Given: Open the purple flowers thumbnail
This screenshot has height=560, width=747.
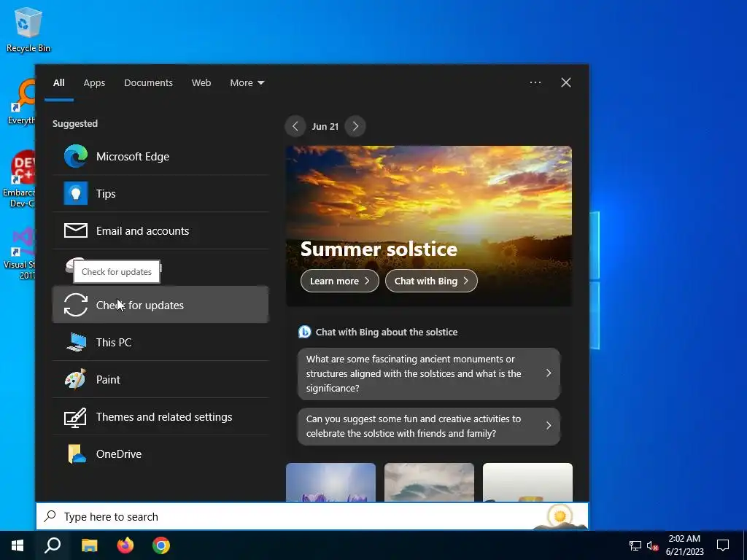Looking at the screenshot, I should 330,482.
